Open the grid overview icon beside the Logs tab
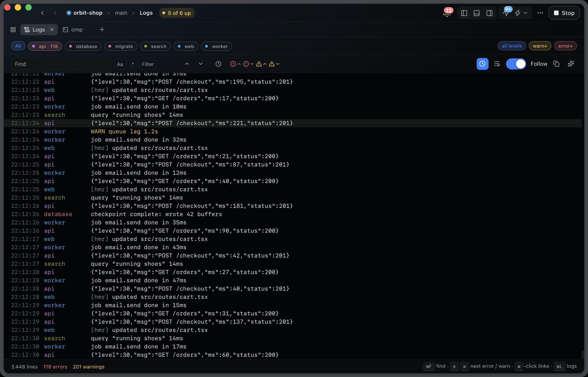Screen dimensions: 588x377 13,30
